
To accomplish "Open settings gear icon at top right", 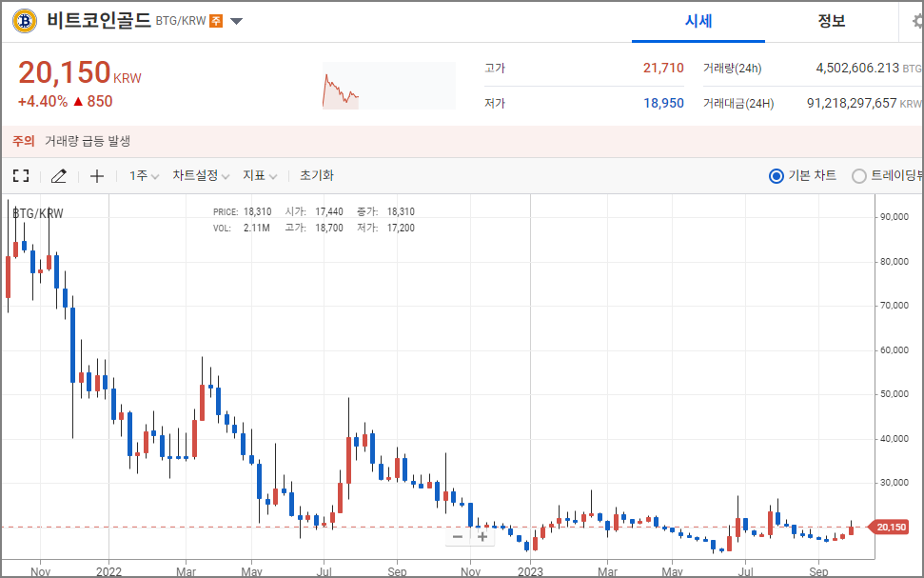I will [917, 22].
